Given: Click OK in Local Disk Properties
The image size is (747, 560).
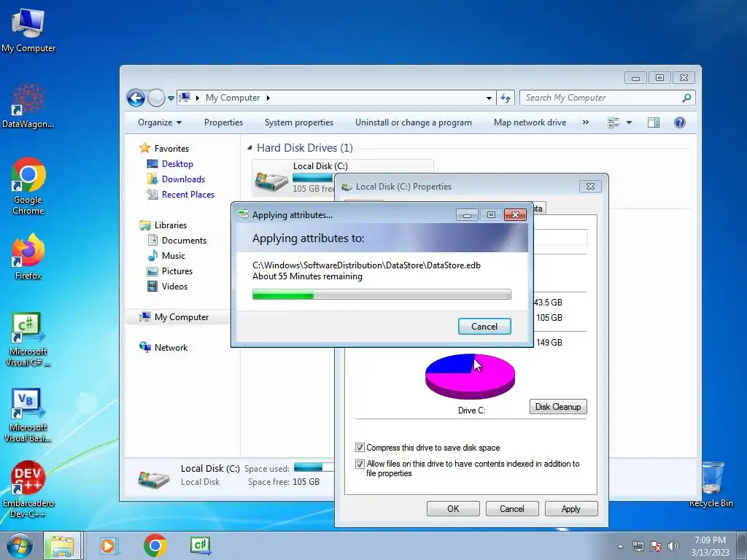Looking at the screenshot, I should pyautogui.click(x=453, y=508).
